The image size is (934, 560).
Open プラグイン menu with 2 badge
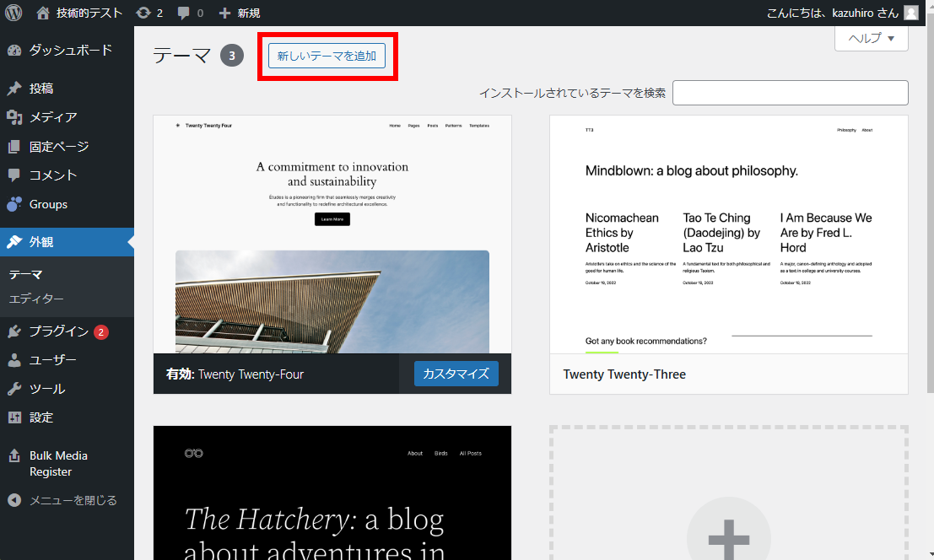[59, 331]
